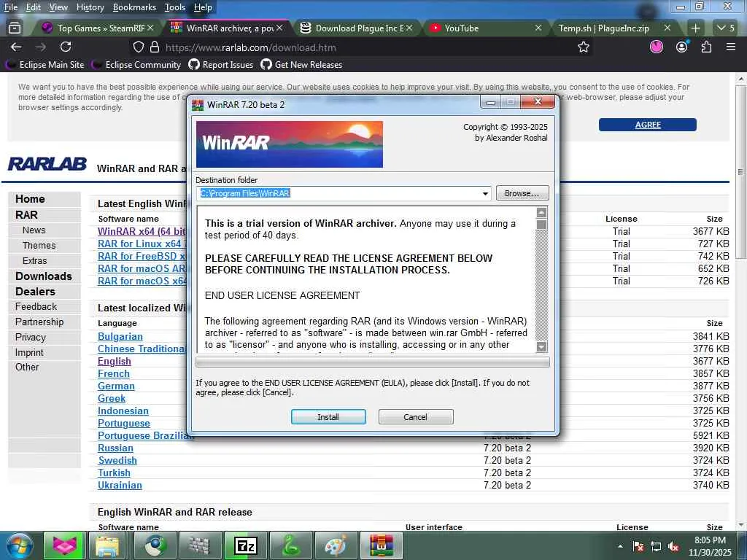Viewport: 747px width, 560px height.
Task: Click the taskbar clock showing 8:05 PM
Action: click(710, 546)
